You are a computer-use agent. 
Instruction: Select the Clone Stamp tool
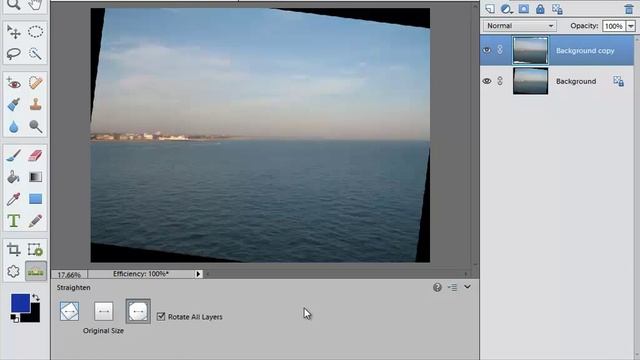click(x=36, y=104)
